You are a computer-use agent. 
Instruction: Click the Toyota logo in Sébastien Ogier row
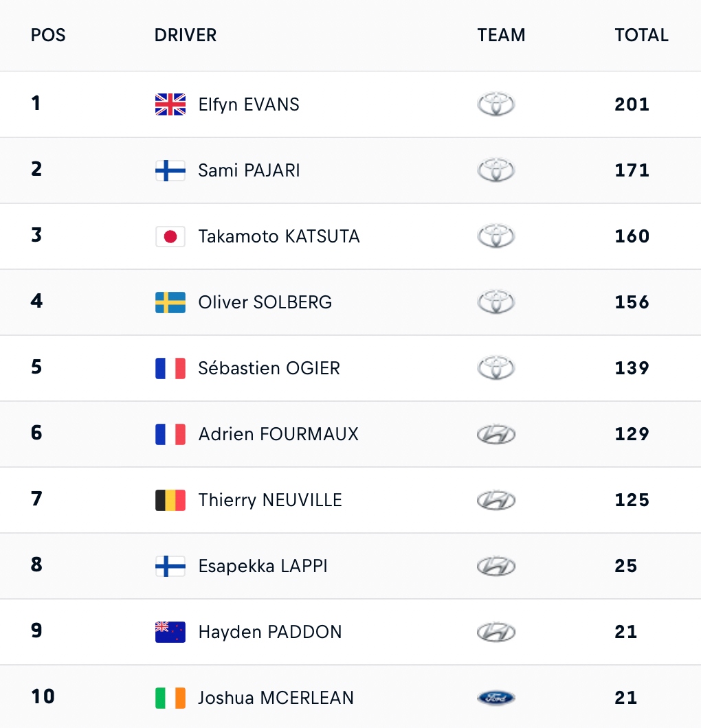tap(496, 367)
